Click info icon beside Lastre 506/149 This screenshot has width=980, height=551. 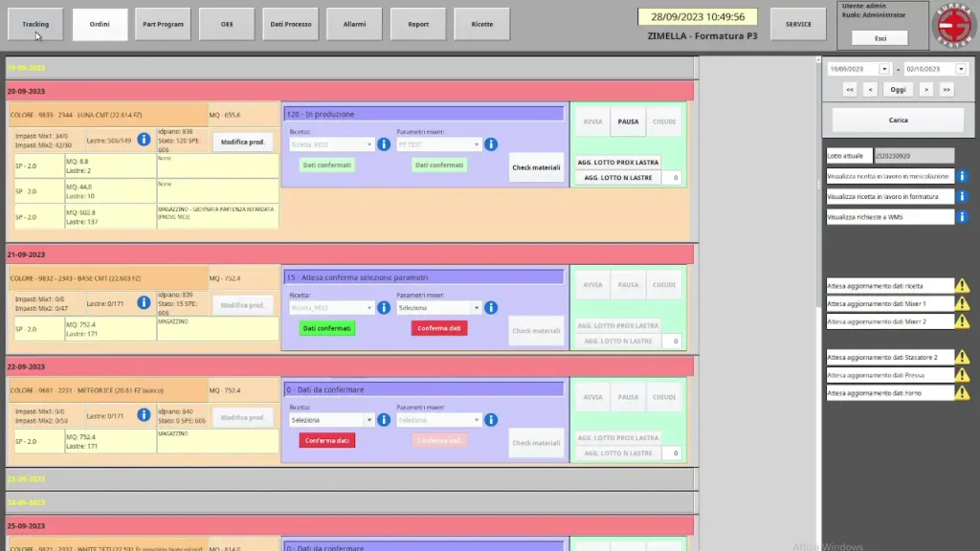[x=144, y=140]
